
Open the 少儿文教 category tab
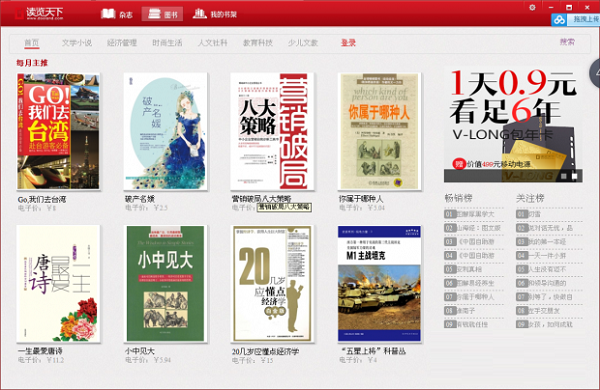click(x=303, y=42)
